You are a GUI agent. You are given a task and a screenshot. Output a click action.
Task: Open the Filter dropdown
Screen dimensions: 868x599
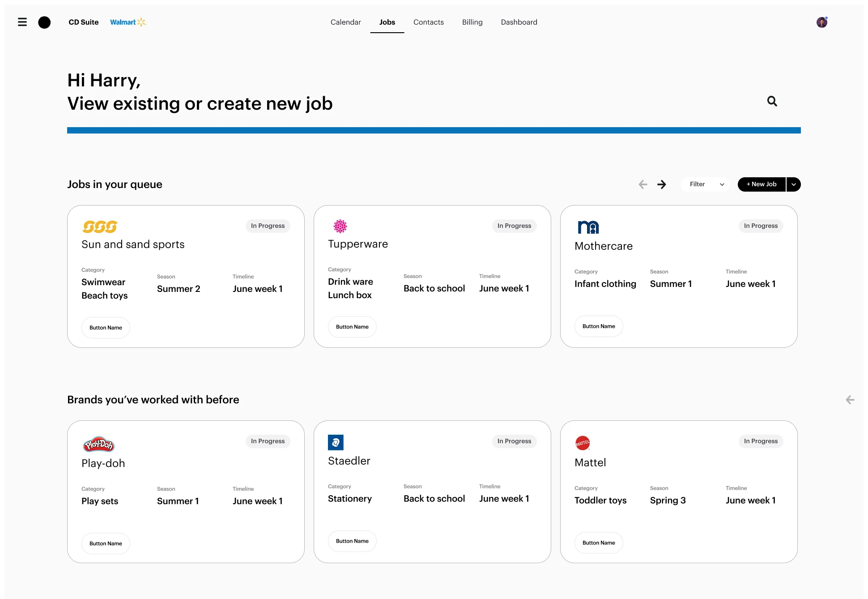click(705, 184)
